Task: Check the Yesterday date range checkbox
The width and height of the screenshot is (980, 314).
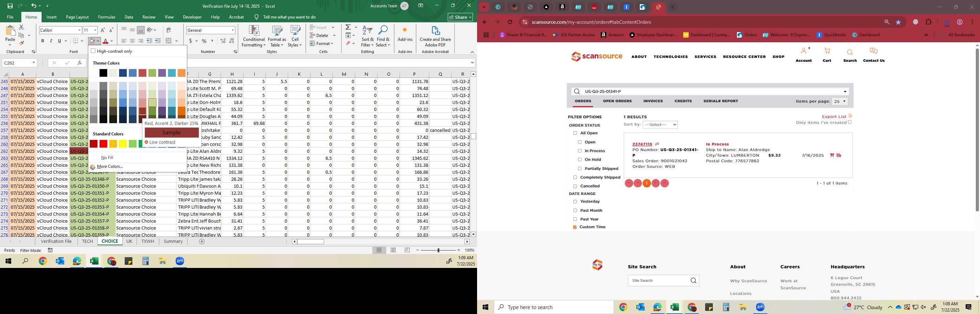Action: coord(575,201)
